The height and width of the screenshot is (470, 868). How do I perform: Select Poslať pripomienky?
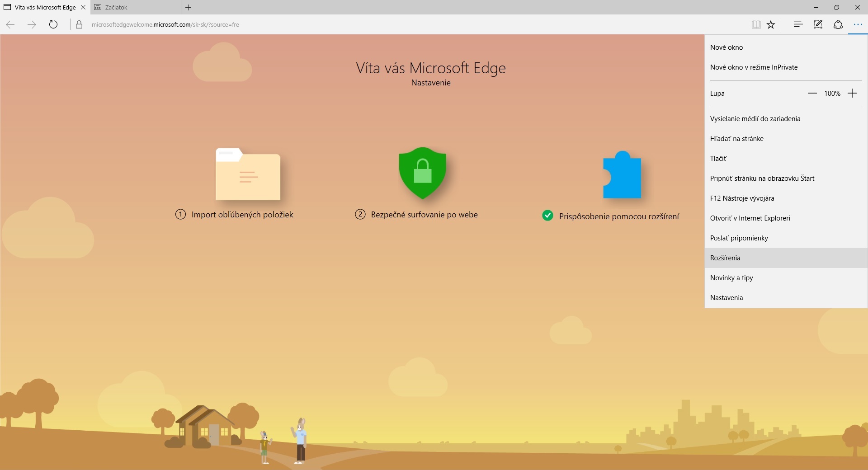point(786,238)
